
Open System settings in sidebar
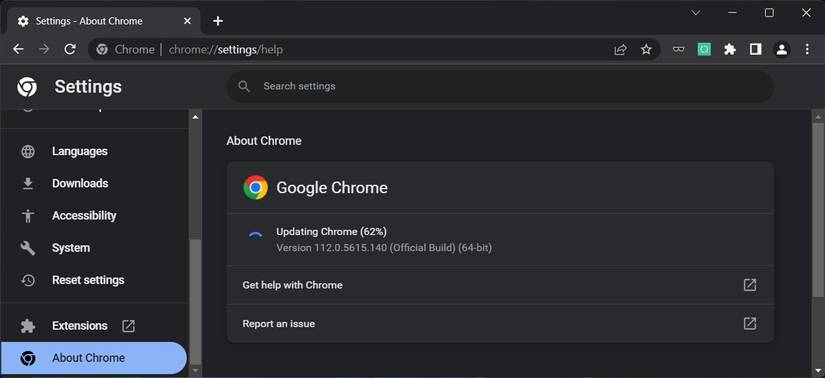(x=95, y=248)
